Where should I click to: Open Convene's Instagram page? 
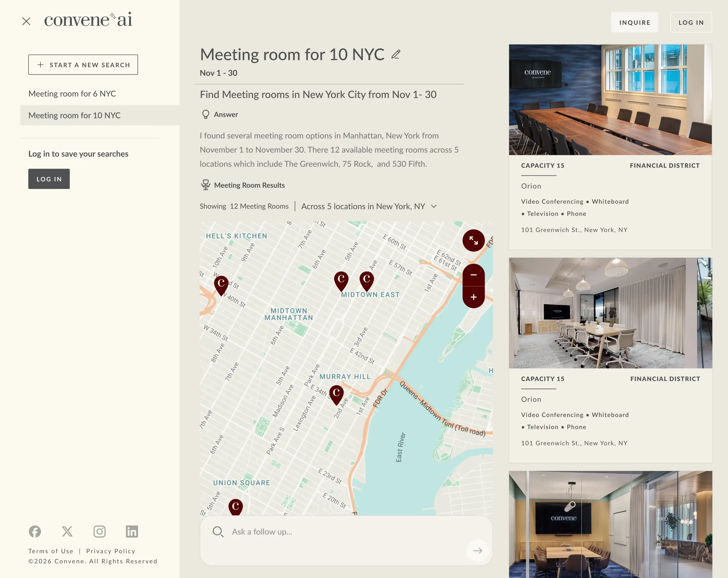coord(100,532)
